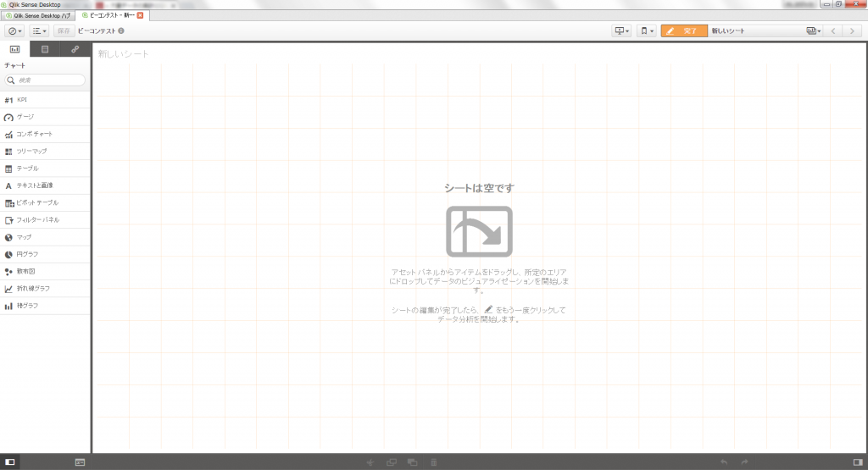Select the KPI chart item
The width and height of the screenshot is (868, 470).
click(x=22, y=100)
